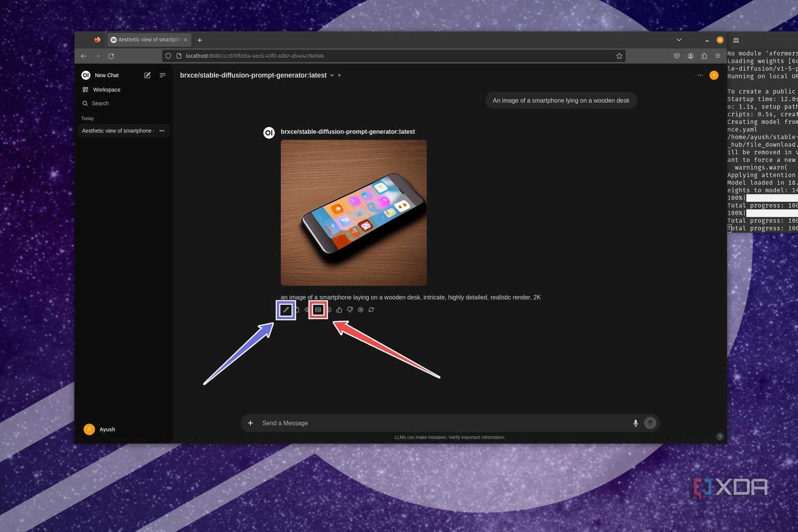Image resolution: width=798 pixels, height=532 pixels.
Task: Click the microphone voice input icon
Action: (x=635, y=423)
